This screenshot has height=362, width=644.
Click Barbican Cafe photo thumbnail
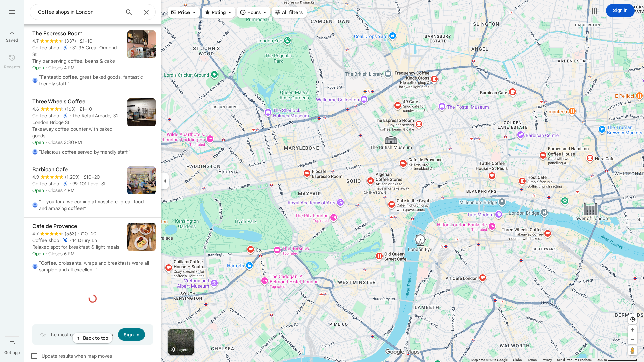[142, 180]
